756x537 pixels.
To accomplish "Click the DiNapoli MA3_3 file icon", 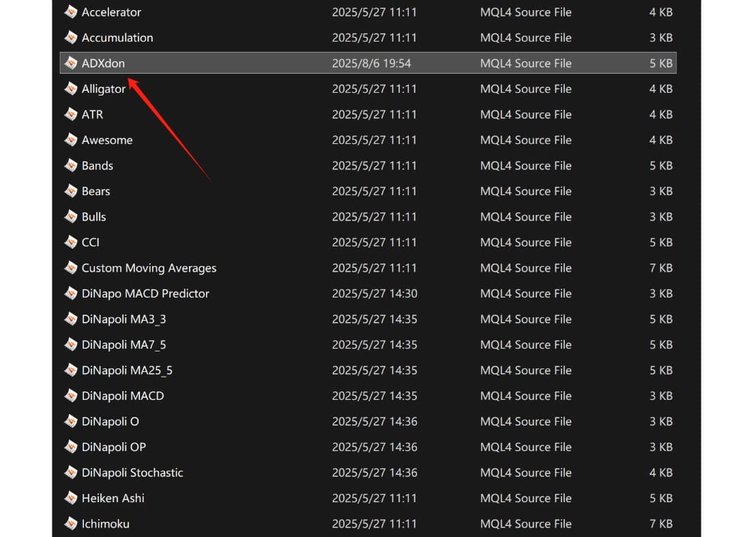I will (x=71, y=319).
